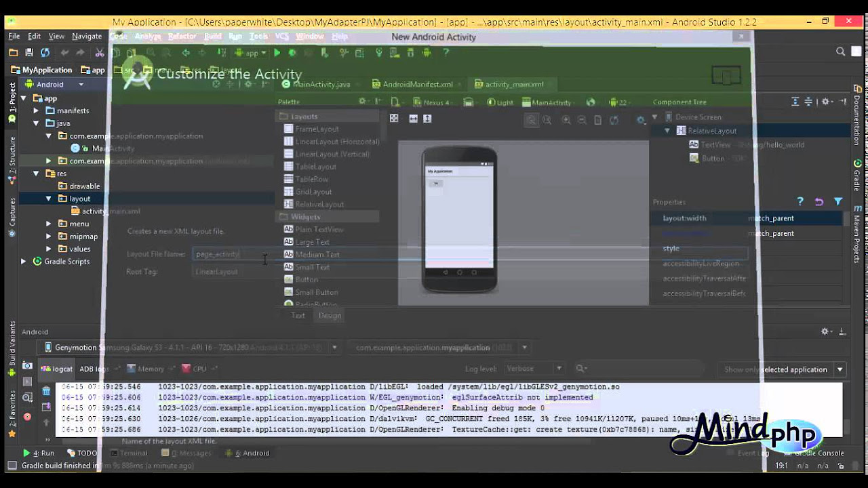
Task: Click the Component Tree gear settings icon
Action: (827, 102)
